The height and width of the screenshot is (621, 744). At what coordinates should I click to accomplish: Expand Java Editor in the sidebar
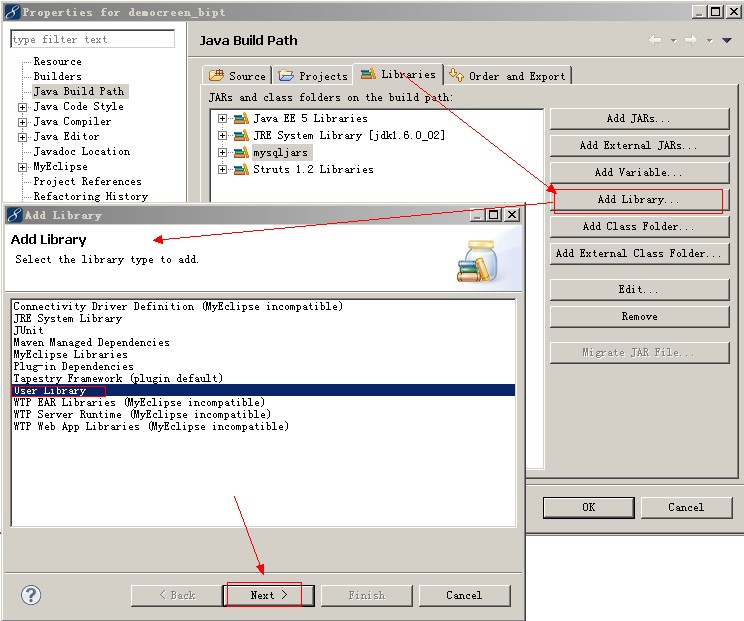(22, 138)
